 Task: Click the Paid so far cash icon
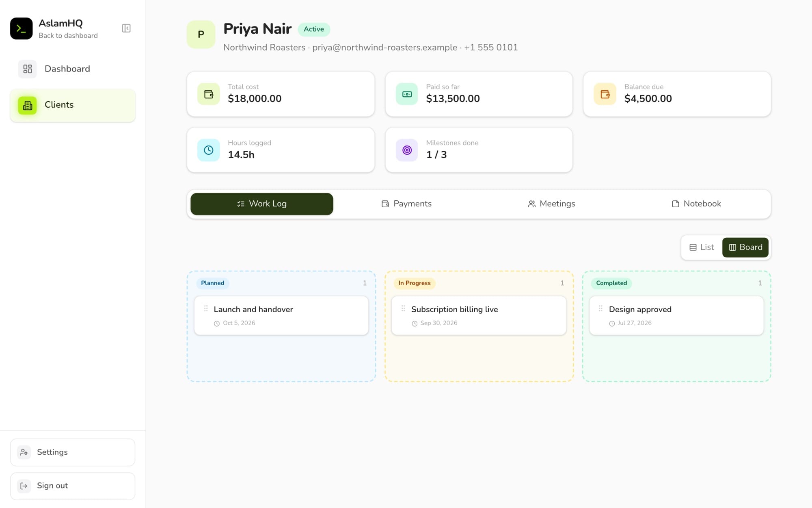(407, 94)
